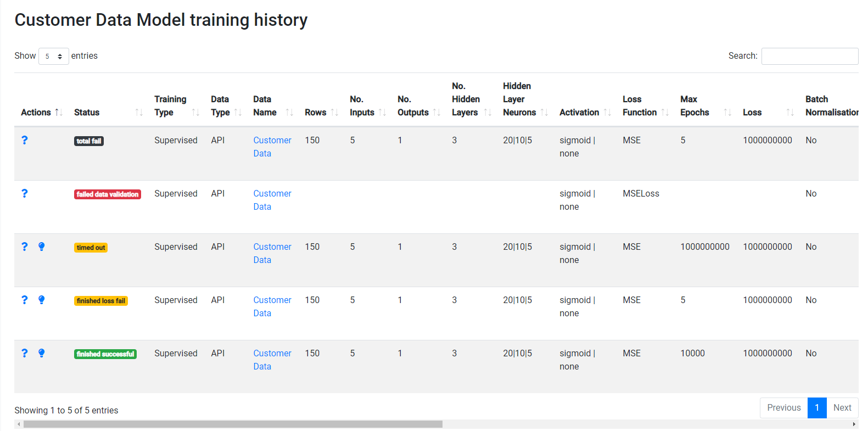
Task: Open Customer Data link in timed out row
Action: tap(272, 253)
